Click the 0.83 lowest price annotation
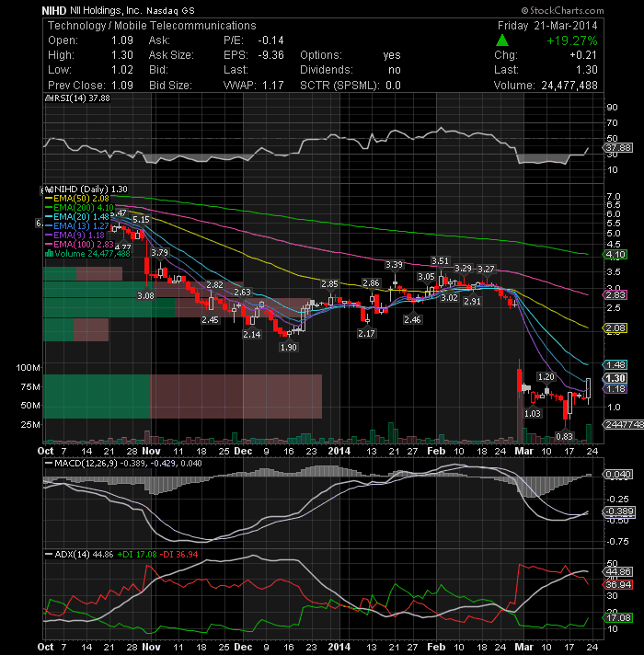 point(564,437)
